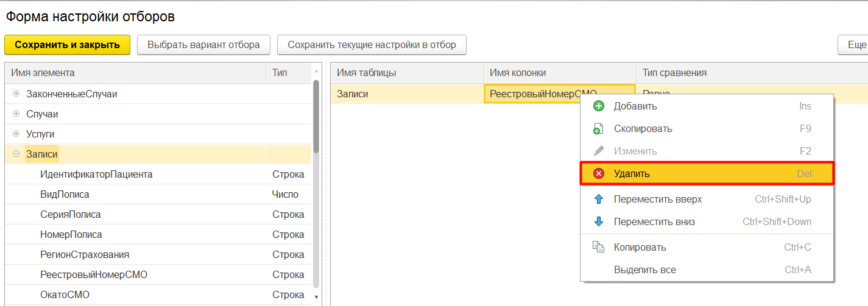The width and height of the screenshot is (868, 306).
Task: Choose Выделить все from context menu
Action: pyautogui.click(x=644, y=270)
